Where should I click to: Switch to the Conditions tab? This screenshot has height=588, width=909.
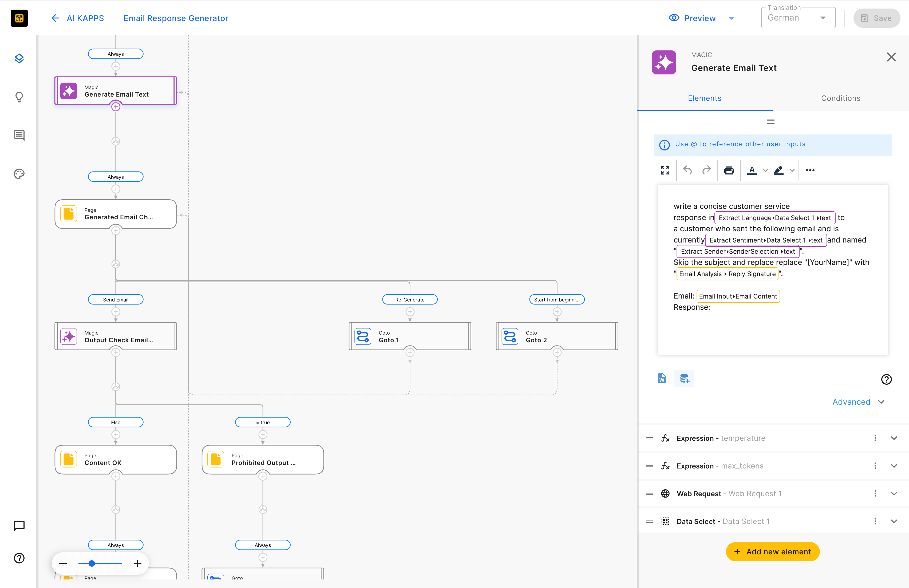840,98
